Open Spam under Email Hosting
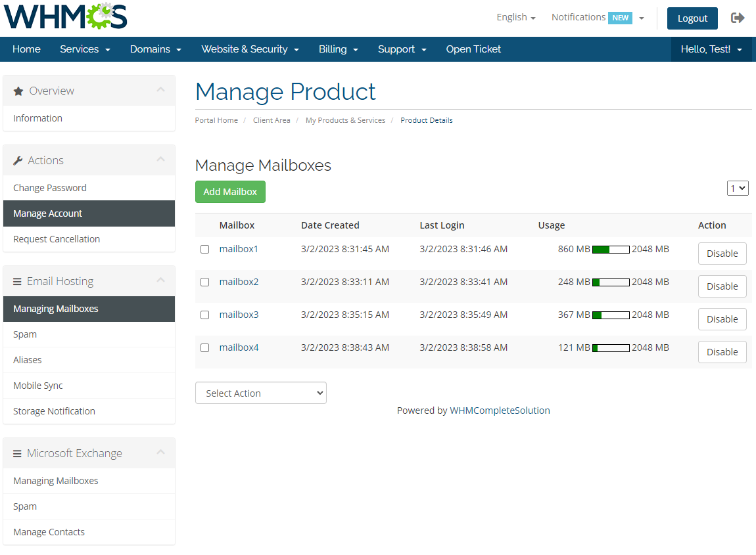 click(x=89, y=334)
